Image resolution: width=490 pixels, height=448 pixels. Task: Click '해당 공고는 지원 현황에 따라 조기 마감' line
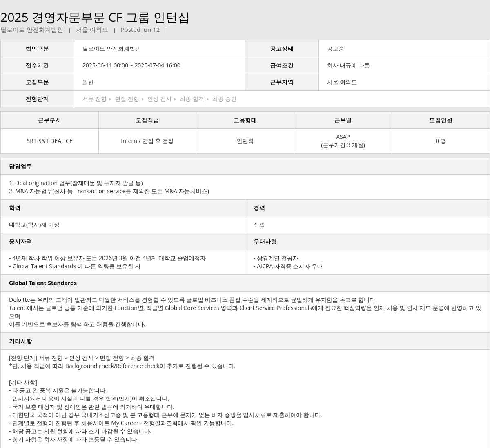(x=80, y=431)
